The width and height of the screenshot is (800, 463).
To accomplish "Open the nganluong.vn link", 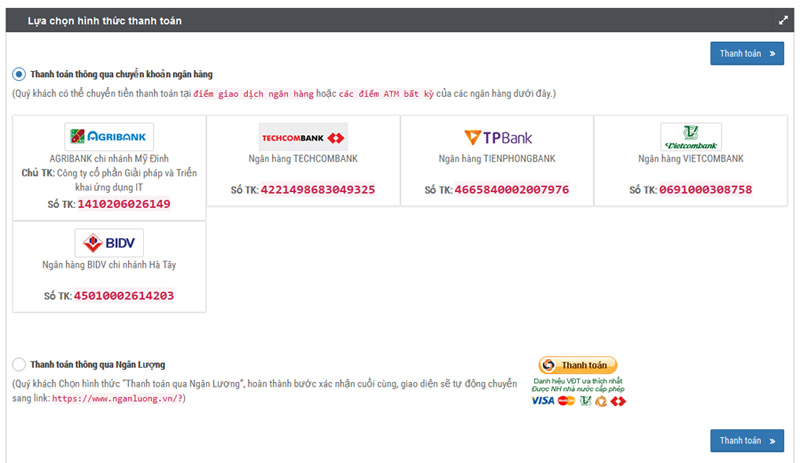I will [117, 399].
